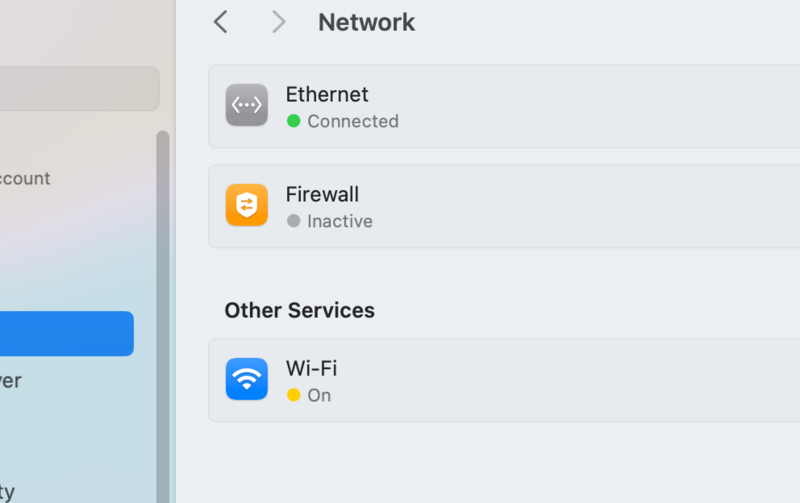Click the orange Firewall shield icon
800x503 pixels.
click(246, 205)
